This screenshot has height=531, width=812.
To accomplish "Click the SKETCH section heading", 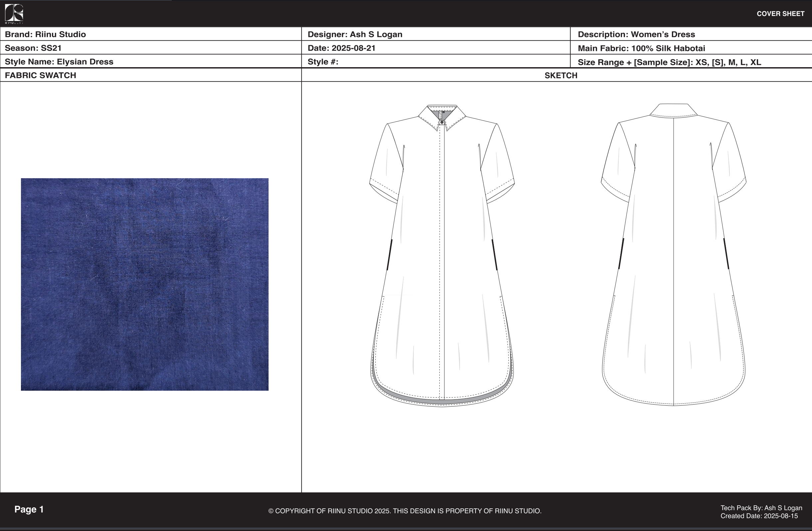I will pos(561,75).
